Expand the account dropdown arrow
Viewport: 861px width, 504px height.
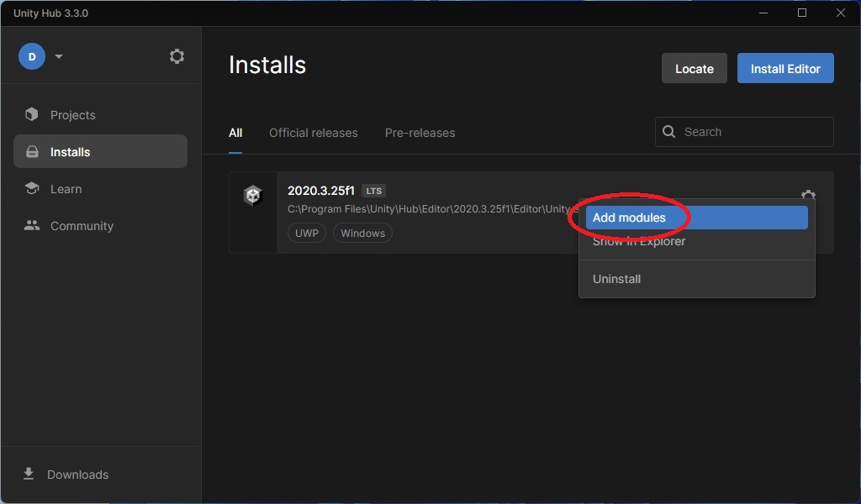coord(59,56)
